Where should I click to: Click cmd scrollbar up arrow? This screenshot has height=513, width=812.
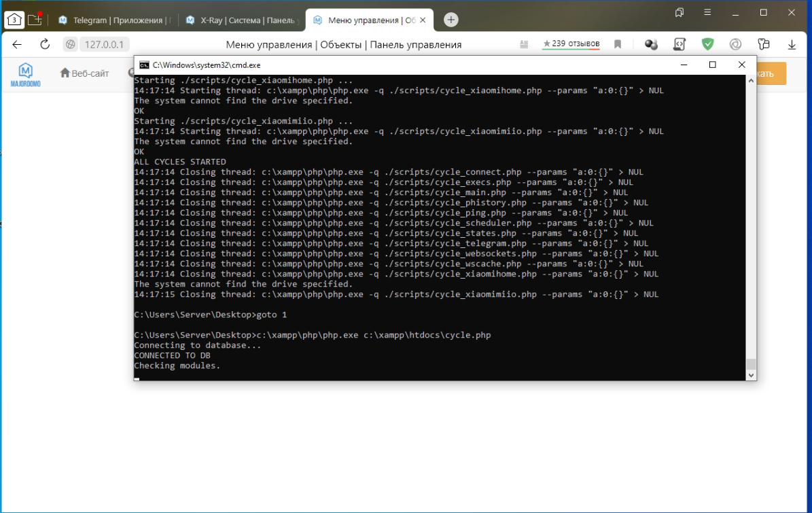(751, 80)
